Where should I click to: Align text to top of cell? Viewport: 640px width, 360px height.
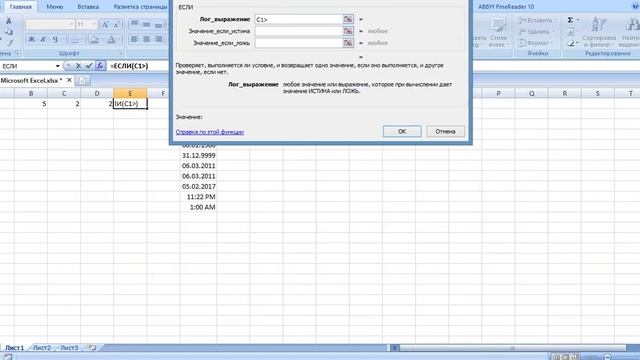click(x=134, y=24)
